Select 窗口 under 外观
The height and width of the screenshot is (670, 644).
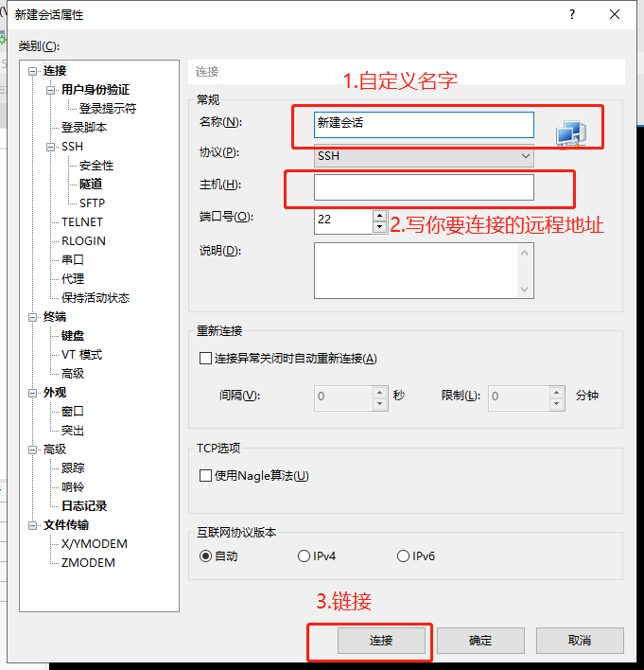click(x=73, y=412)
